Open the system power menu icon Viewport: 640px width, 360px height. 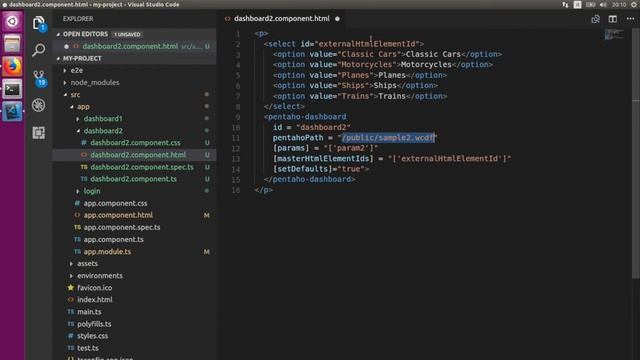[x=634, y=4]
